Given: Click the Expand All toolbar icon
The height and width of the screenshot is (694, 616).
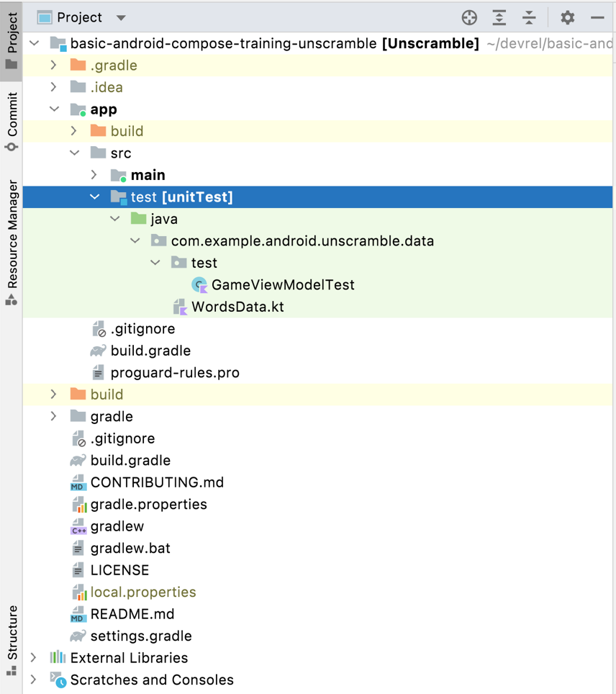Looking at the screenshot, I should tap(499, 18).
